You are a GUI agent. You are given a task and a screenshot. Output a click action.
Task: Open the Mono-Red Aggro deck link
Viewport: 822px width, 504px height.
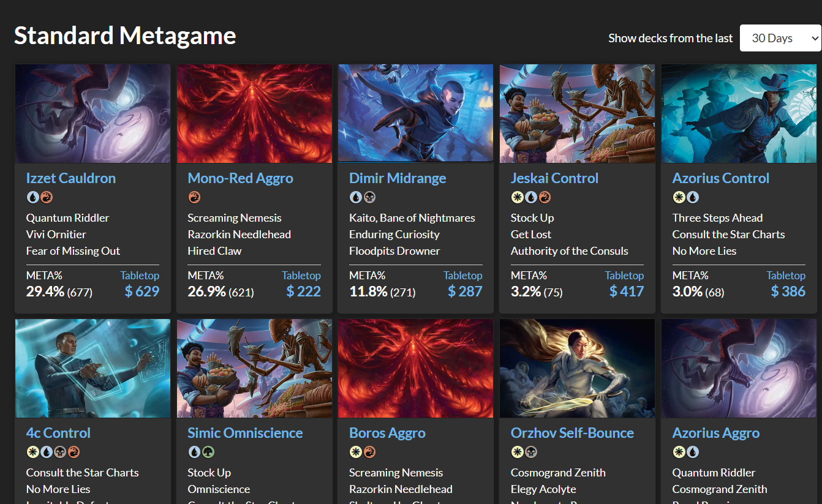coord(240,178)
